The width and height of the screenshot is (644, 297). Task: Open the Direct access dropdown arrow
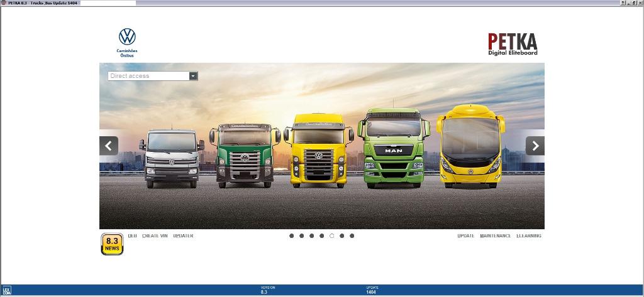(193, 76)
